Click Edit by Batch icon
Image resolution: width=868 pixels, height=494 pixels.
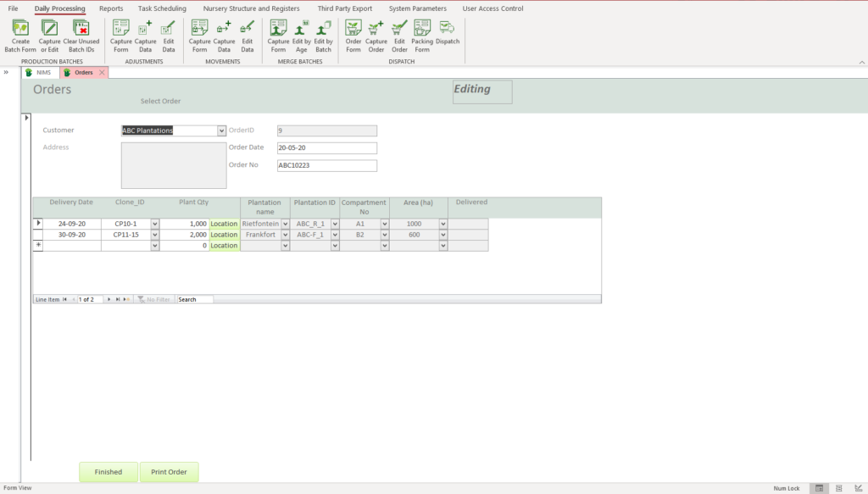[x=323, y=36]
